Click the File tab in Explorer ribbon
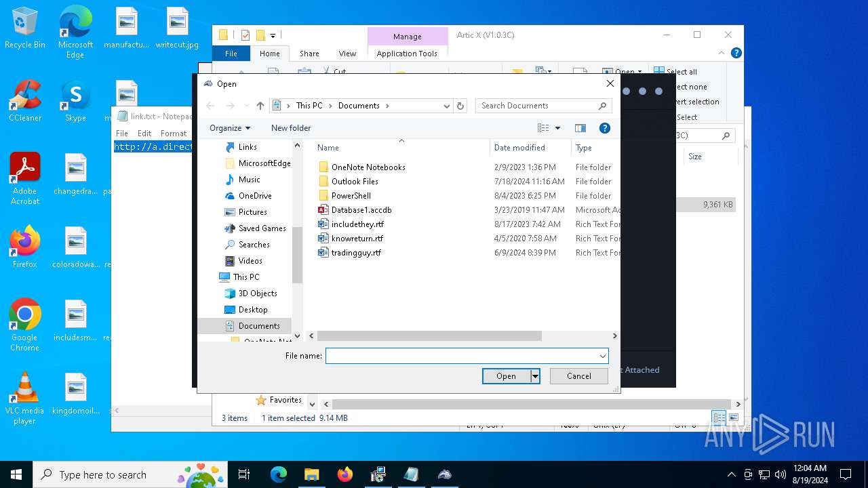 point(231,54)
